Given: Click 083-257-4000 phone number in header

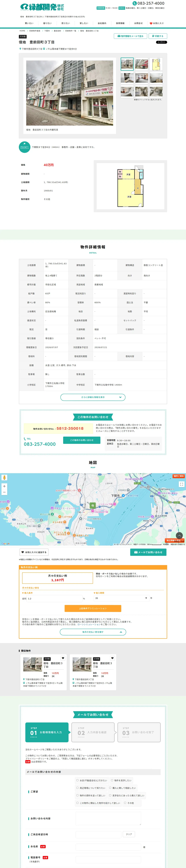Looking at the screenshot, I should point(151,3).
